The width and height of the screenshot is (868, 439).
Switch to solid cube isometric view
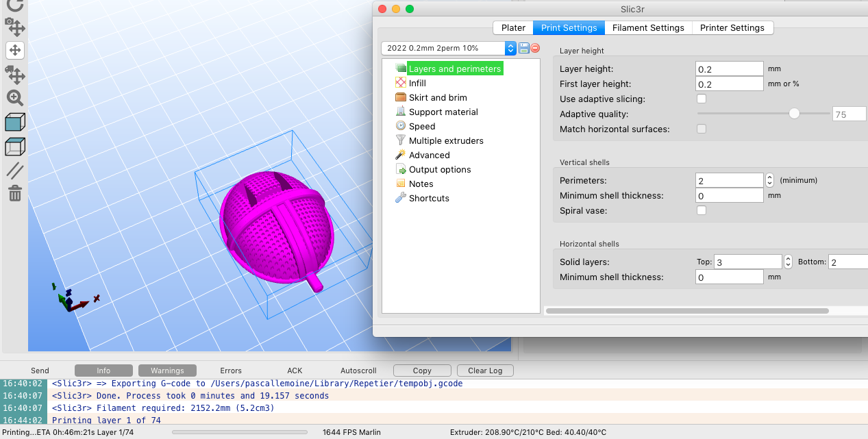[x=15, y=123]
